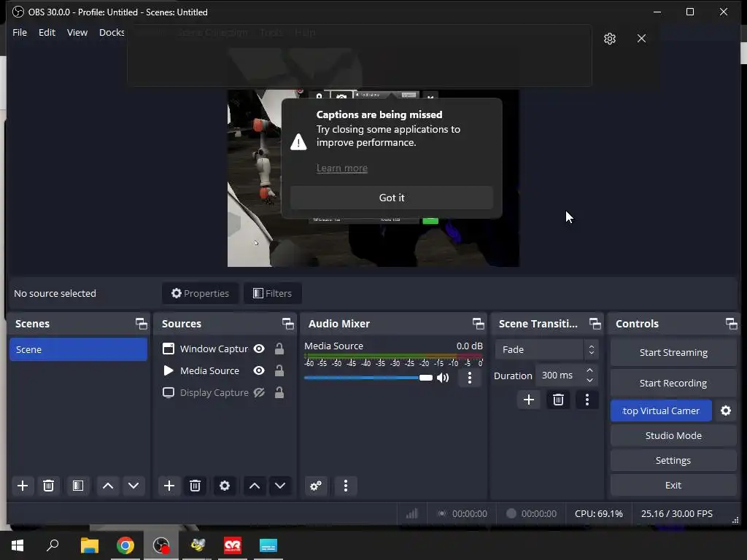This screenshot has width=747, height=560.
Task: Open Audio Mixer menu at panel bottom
Action: pyautogui.click(x=345, y=486)
